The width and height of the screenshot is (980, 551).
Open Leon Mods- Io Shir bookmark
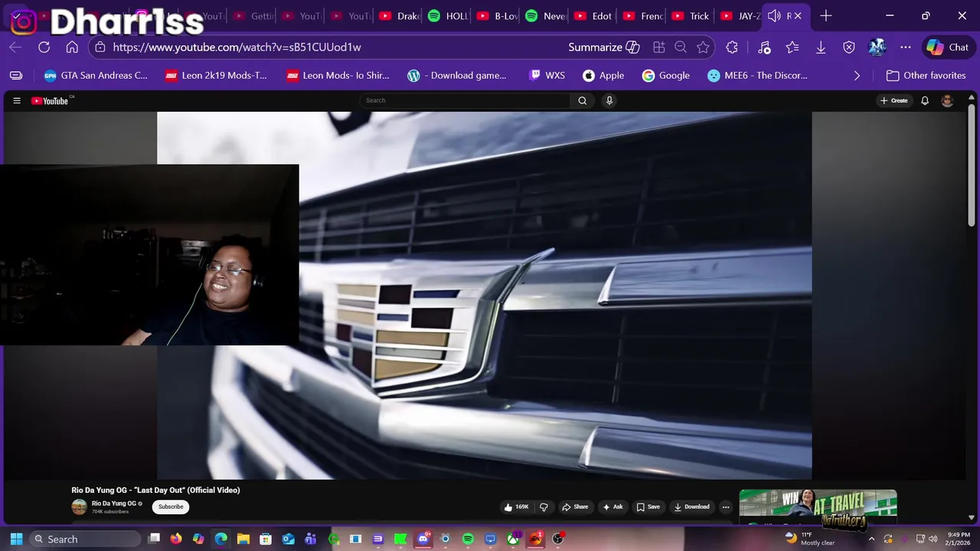pos(338,76)
